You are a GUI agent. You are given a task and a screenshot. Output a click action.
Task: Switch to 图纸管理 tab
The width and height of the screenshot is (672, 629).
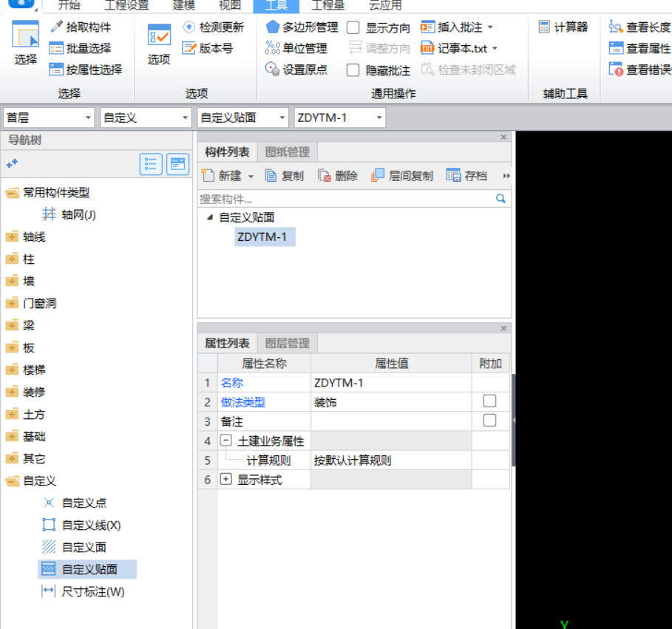tap(287, 152)
